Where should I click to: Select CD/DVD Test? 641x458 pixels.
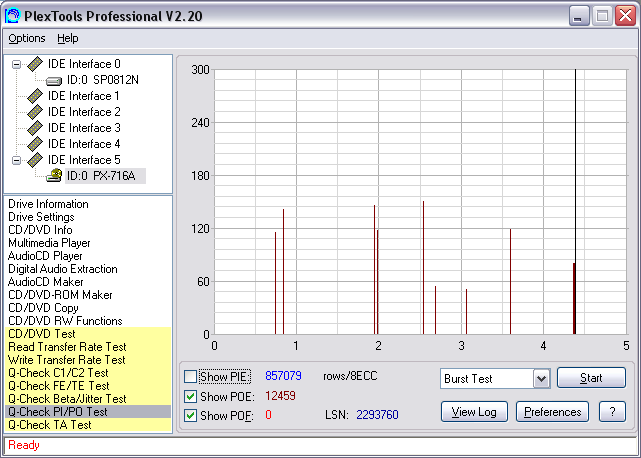point(88,334)
